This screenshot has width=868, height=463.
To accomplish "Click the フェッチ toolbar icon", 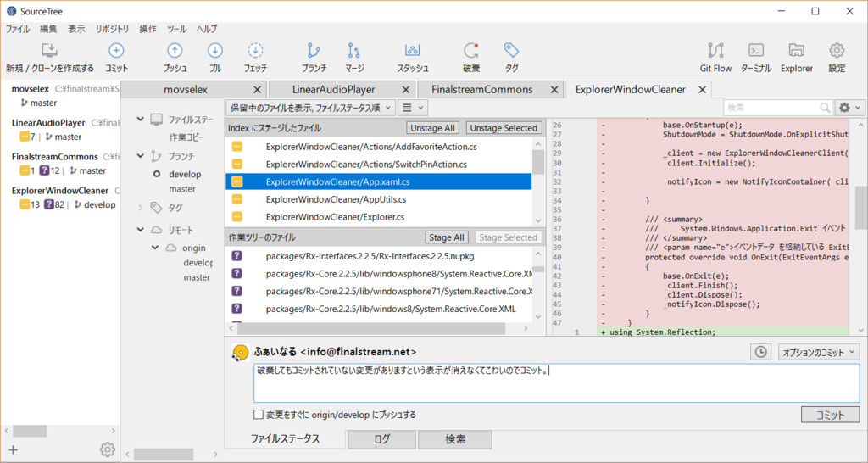I will pyautogui.click(x=255, y=51).
